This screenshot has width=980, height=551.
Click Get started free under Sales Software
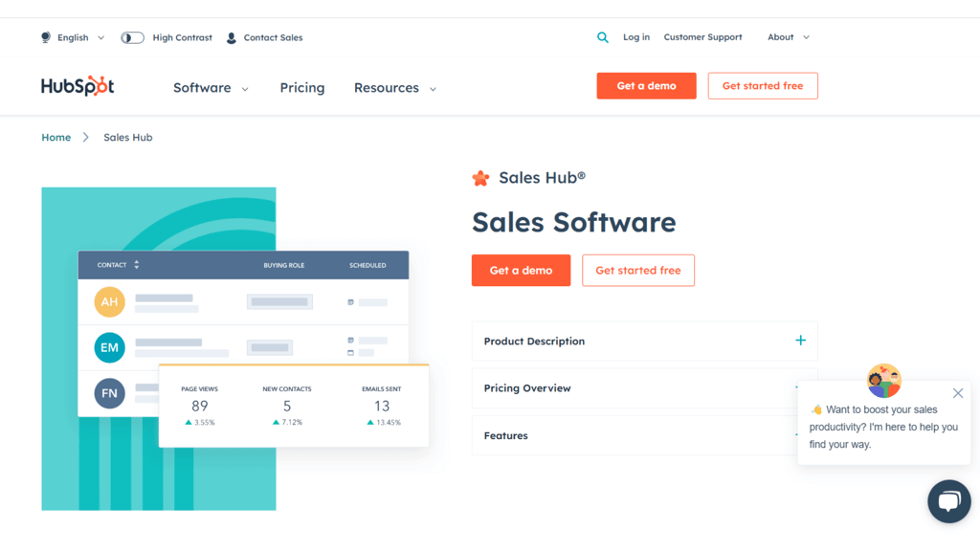(x=638, y=270)
